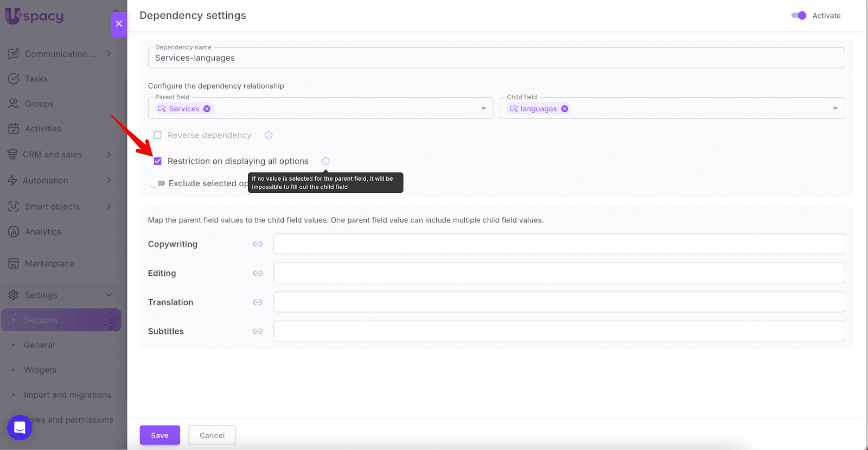Turn on Exclude selected options toggle
This screenshot has width=868, height=450.
pos(158,183)
